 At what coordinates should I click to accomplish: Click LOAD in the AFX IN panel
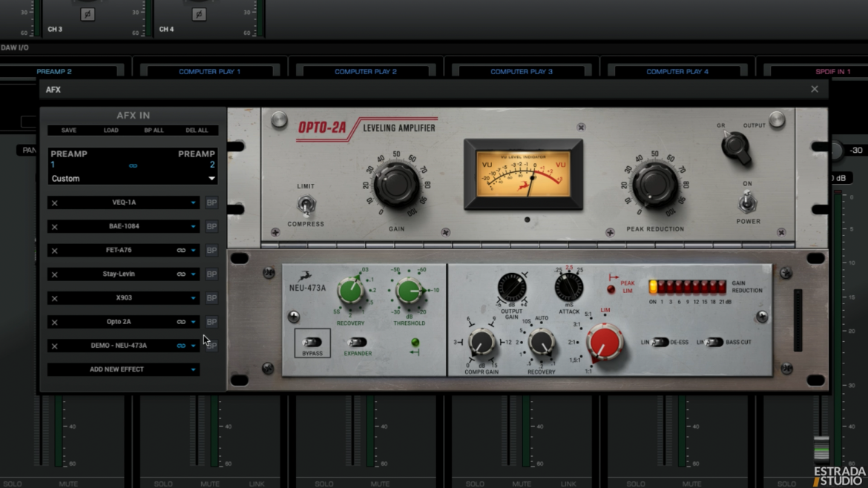[111, 131]
